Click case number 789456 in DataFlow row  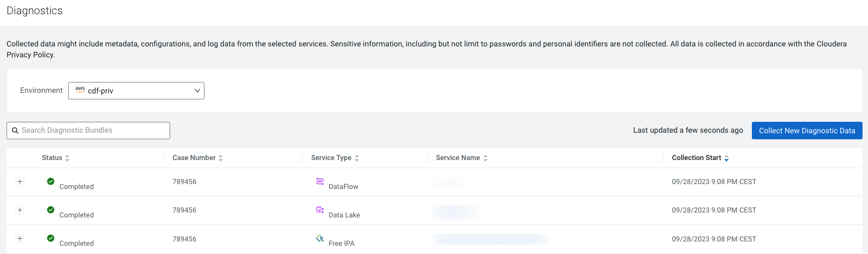184,182
